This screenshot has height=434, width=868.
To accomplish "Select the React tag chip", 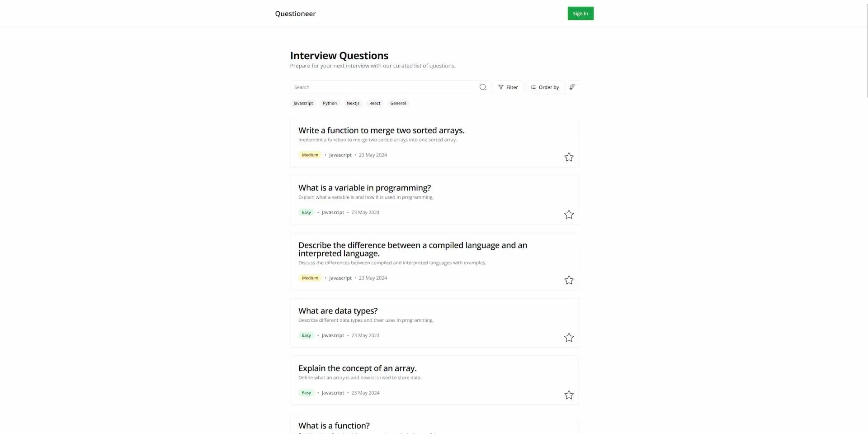I will point(375,103).
